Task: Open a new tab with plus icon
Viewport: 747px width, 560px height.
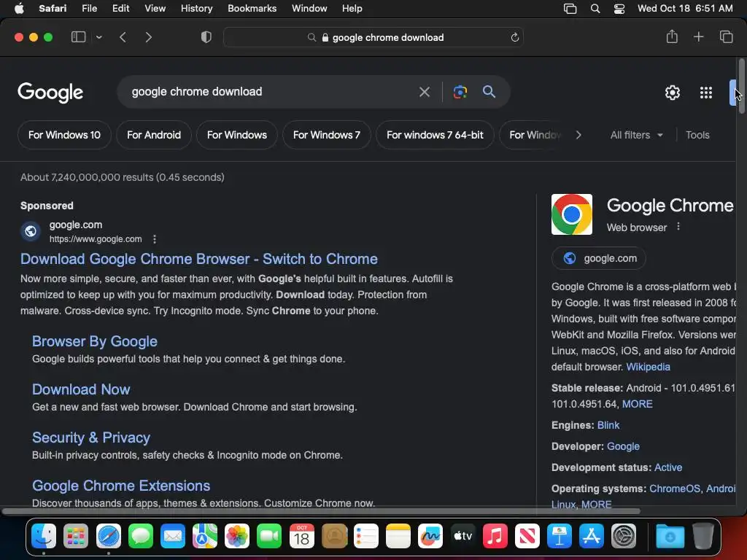Action: point(698,36)
